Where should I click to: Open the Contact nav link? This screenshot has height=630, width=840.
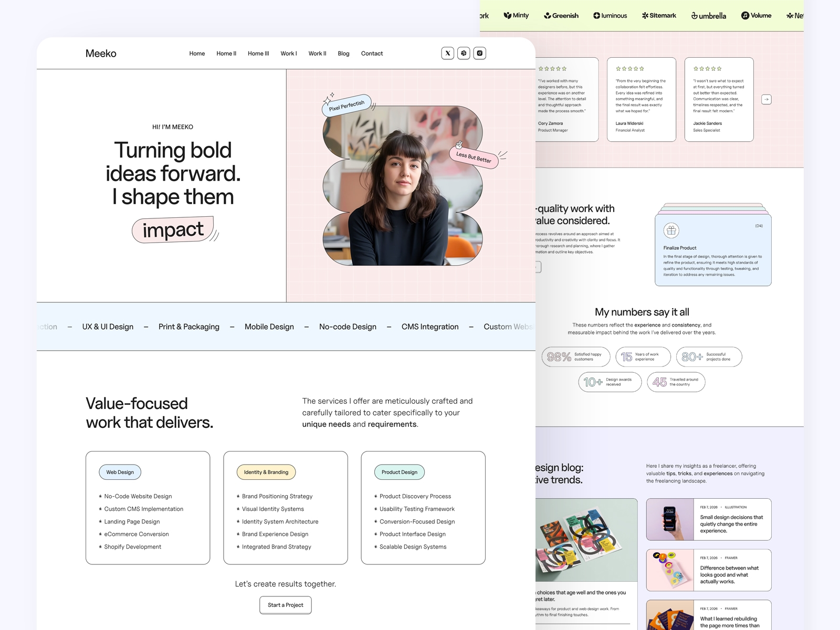tap(372, 54)
